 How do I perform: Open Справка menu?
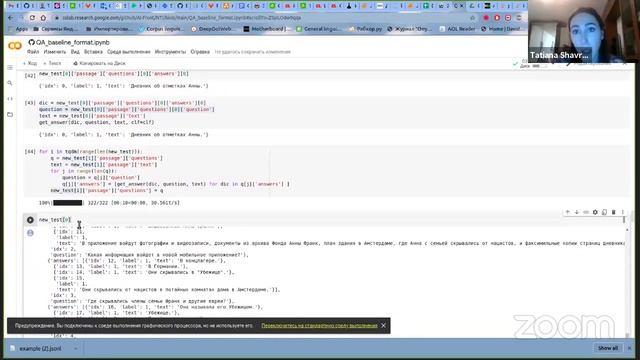click(x=200, y=52)
